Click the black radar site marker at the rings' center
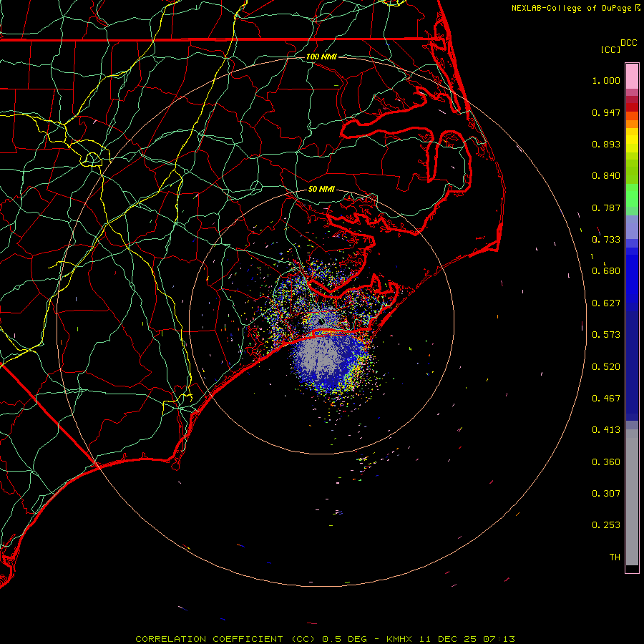The image size is (644, 644). coord(321,321)
